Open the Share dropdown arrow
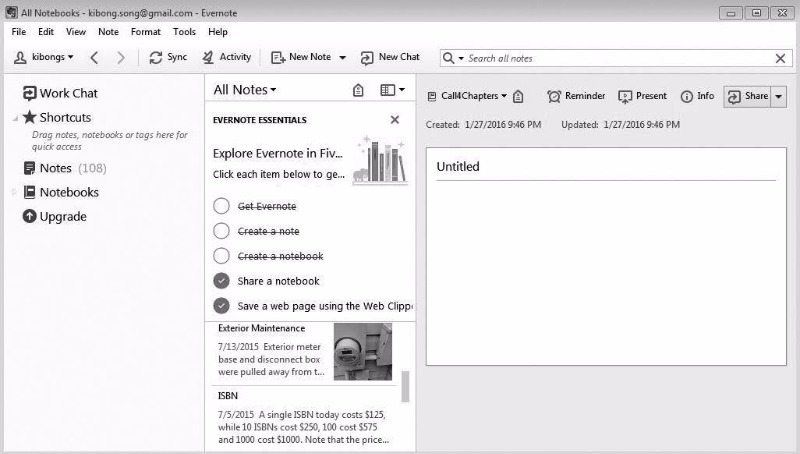Screen dimensions: 800x454 779,96
